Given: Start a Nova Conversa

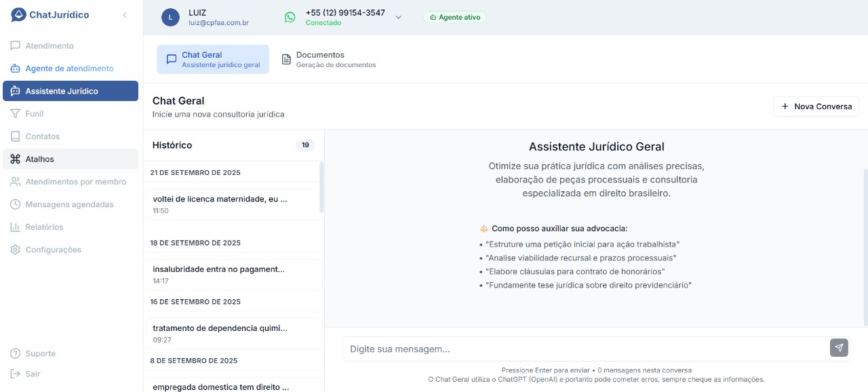Looking at the screenshot, I should point(816,106).
